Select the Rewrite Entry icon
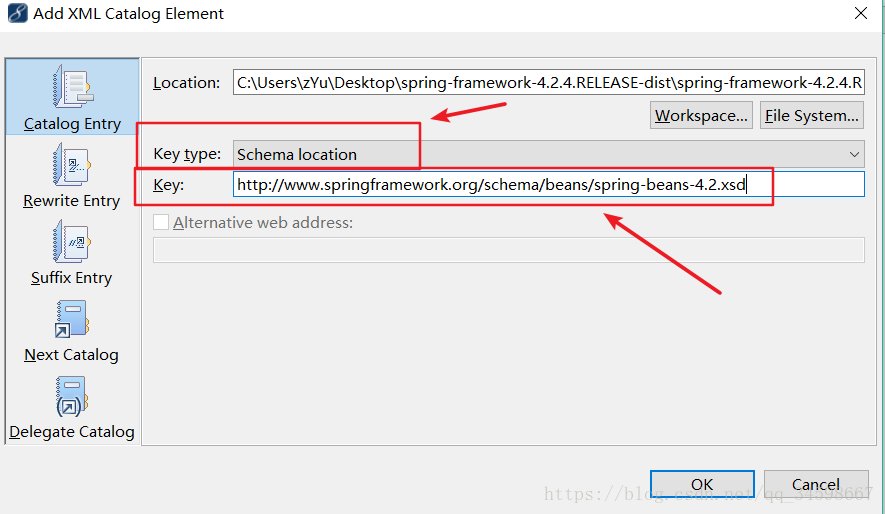The image size is (885, 514). [72, 164]
